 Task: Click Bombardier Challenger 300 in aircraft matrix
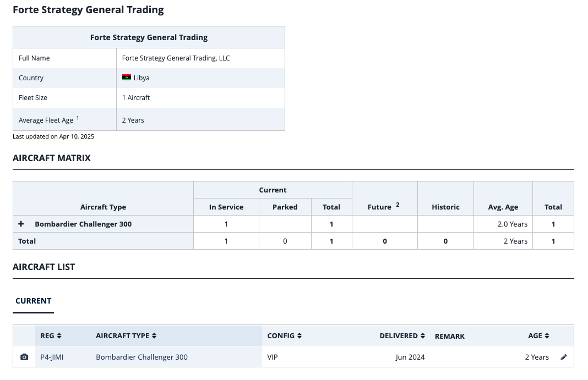pos(83,224)
